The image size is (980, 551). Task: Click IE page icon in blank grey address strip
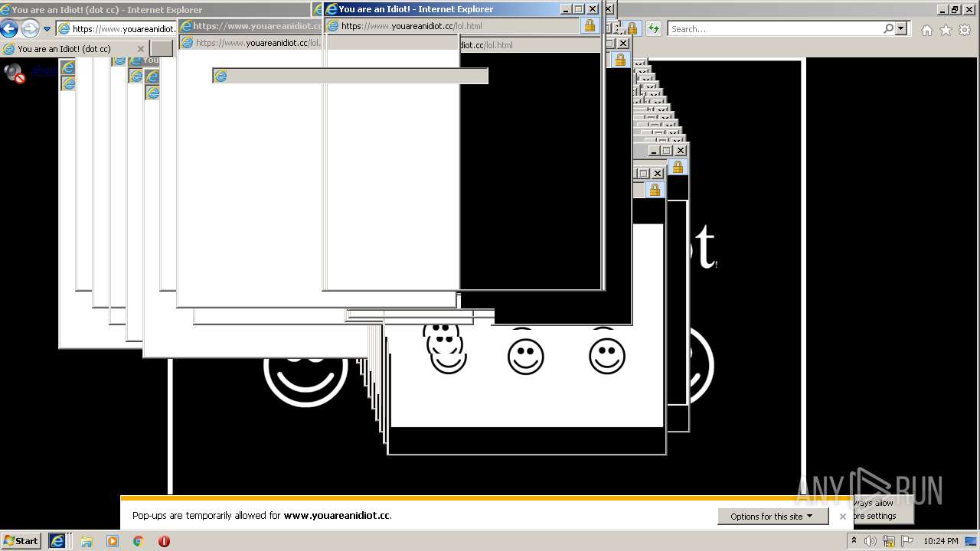220,76
